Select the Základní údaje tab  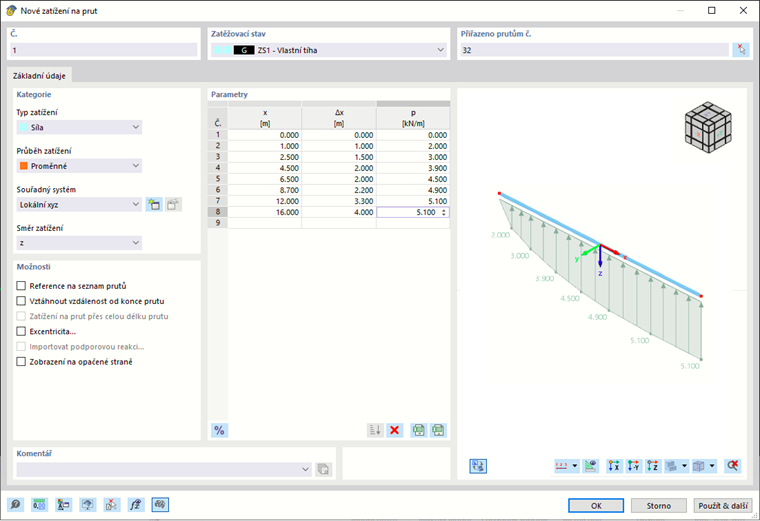tap(39, 76)
